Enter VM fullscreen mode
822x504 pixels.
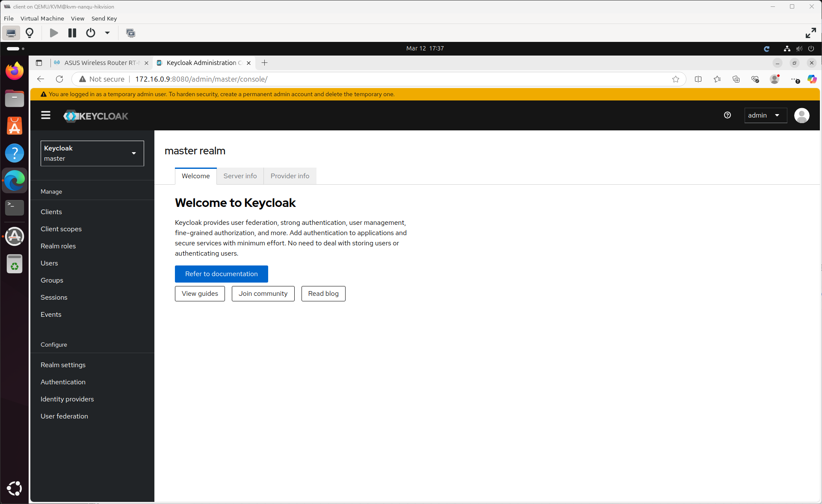pos(810,33)
